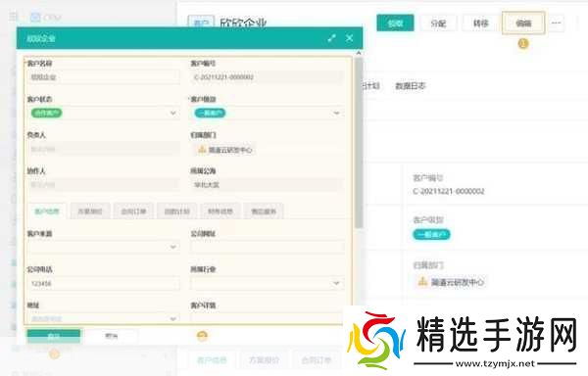Click the 客户信息 tab at page bottom
Image resolution: width=588 pixels, height=376 pixels.
(x=212, y=360)
